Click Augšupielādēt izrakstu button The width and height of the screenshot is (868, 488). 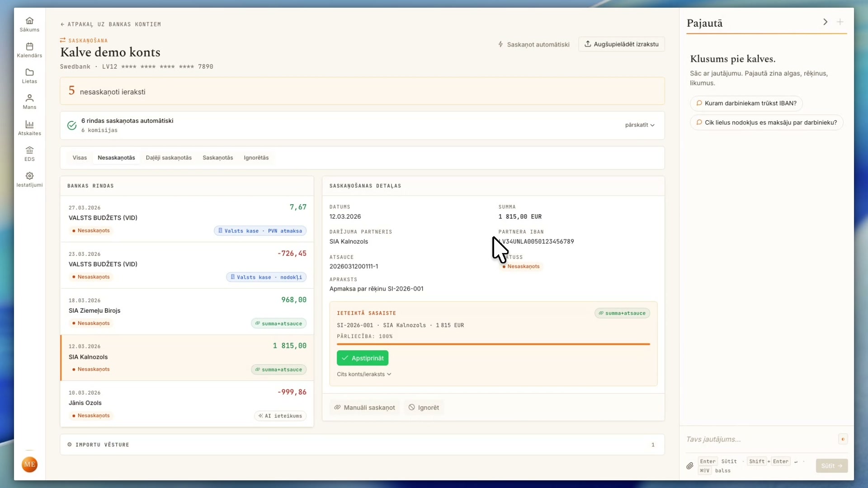coord(622,44)
